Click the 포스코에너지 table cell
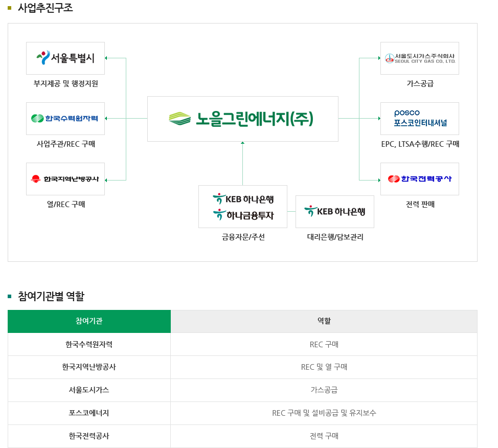Viewport: 498px width, 448px height. click(89, 413)
